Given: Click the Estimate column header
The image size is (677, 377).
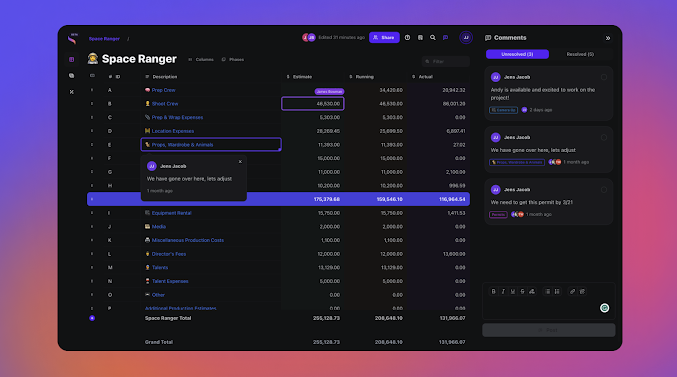Looking at the screenshot, I should [x=299, y=77].
